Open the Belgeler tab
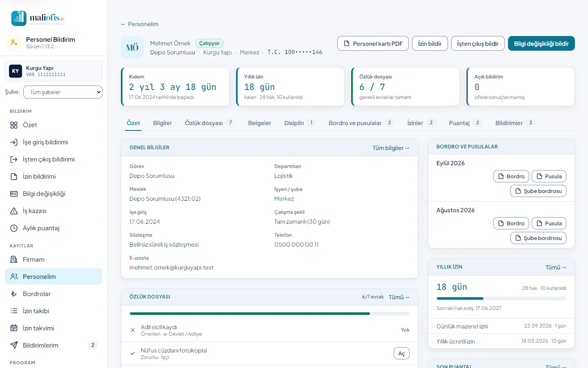The width and height of the screenshot is (588, 368). click(260, 123)
